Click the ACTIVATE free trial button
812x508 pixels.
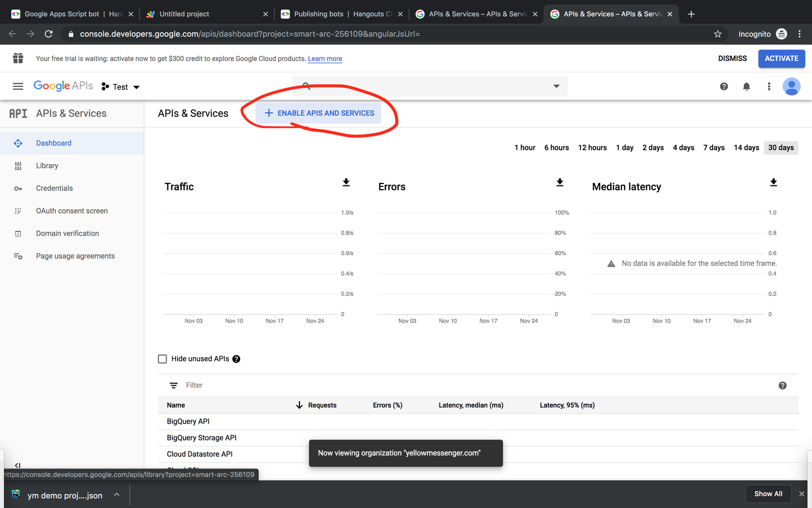(782, 58)
